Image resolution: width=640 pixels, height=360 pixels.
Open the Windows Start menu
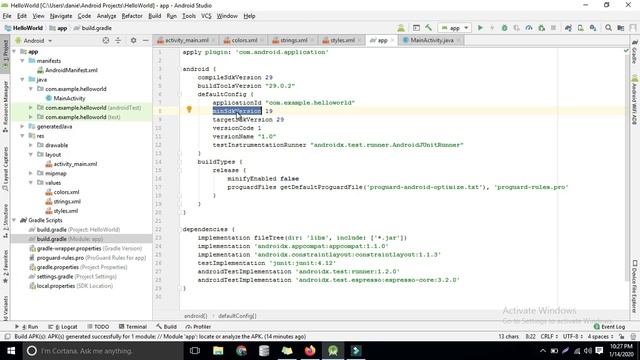(x=11, y=351)
